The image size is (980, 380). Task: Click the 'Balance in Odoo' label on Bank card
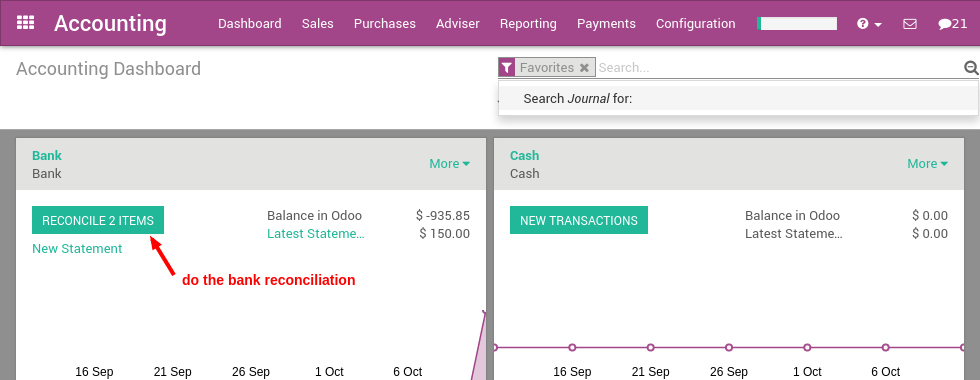click(x=314, y=216)
